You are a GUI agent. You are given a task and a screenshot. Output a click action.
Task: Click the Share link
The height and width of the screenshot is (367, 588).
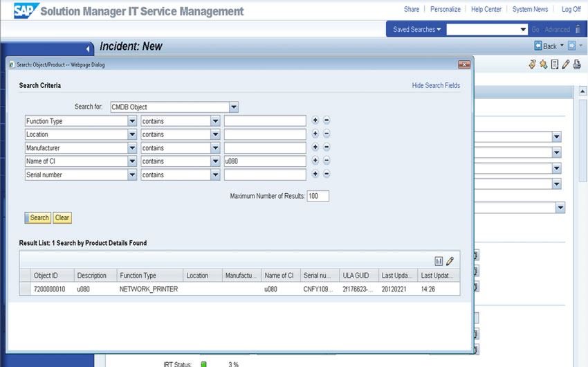point(412,10)
